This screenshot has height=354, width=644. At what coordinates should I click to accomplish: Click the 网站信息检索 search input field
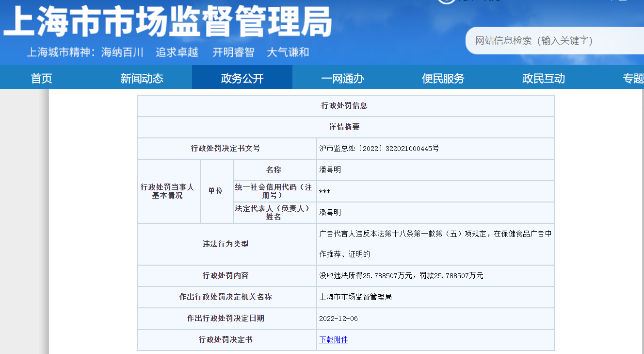pos(555,40)
